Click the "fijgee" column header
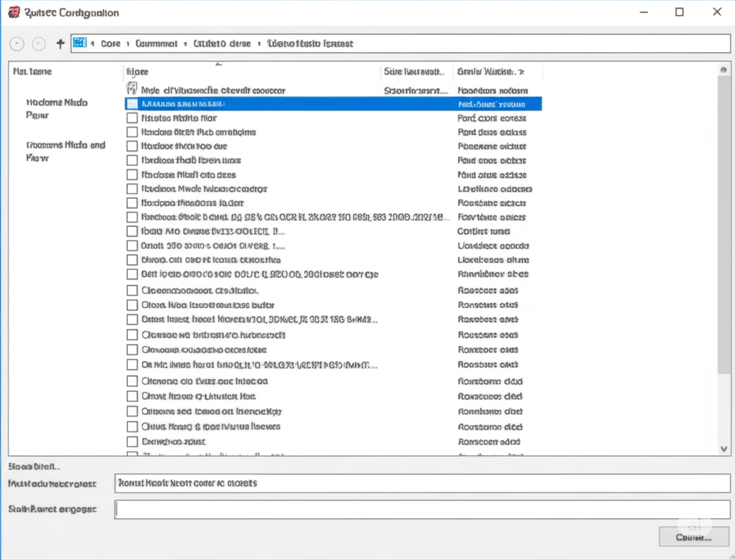Screen dimensions: 735x560 252,72
